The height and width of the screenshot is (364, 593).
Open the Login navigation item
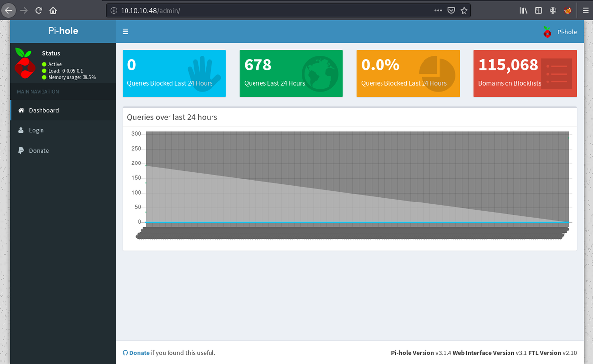click(x=63, y=130)
